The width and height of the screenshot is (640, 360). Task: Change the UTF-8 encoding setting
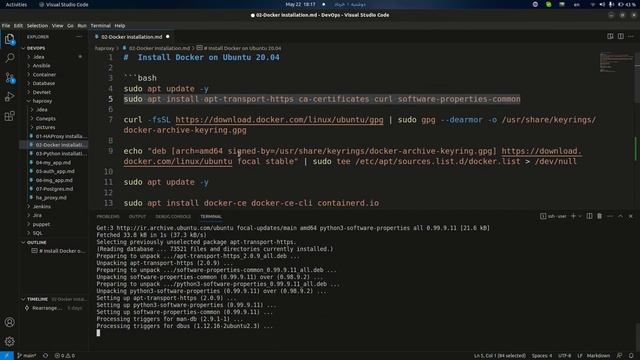[564, 356]
